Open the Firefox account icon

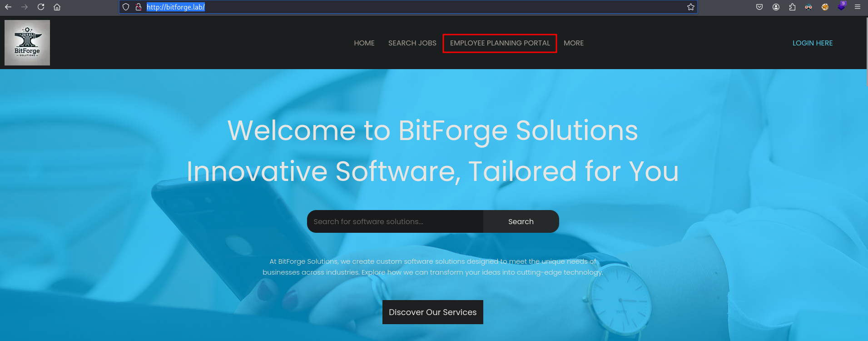click(x=776, y=7)
